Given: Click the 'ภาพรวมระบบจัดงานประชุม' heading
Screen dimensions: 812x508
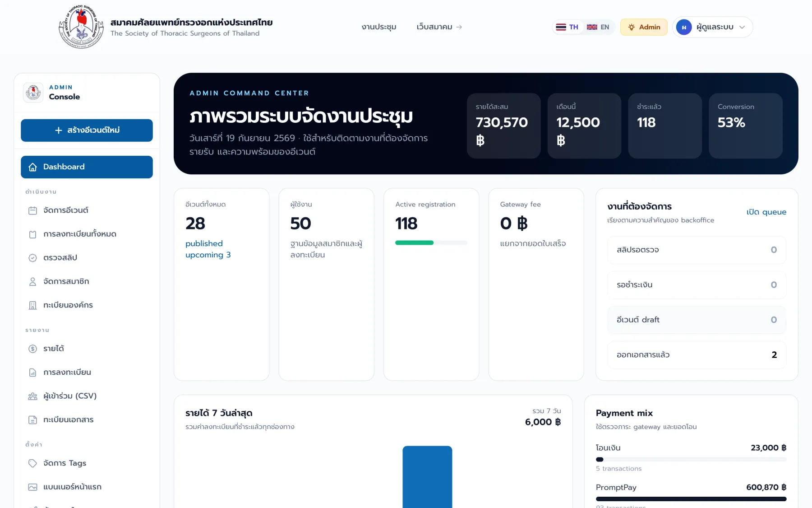Looking at the screenshot, I should click(x=301, y=117).
